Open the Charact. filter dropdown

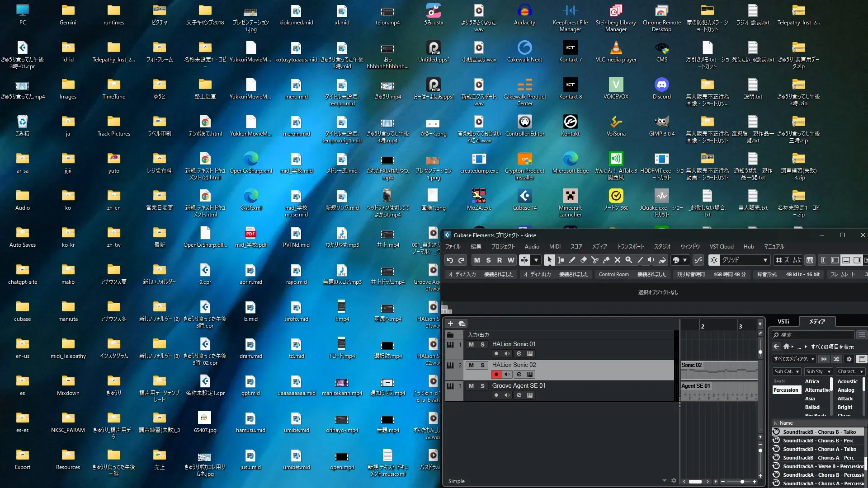850,372
